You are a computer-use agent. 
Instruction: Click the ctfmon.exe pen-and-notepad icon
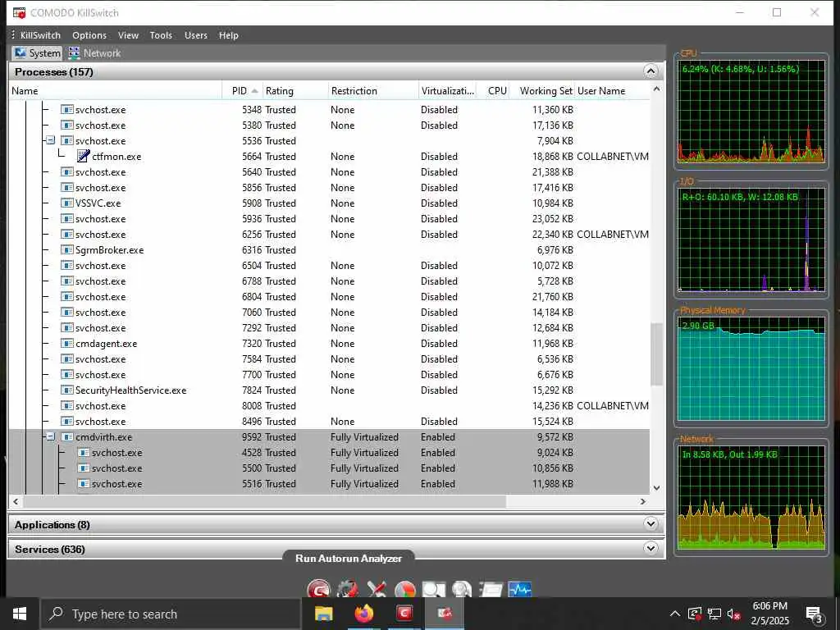(x=83, y=157)
